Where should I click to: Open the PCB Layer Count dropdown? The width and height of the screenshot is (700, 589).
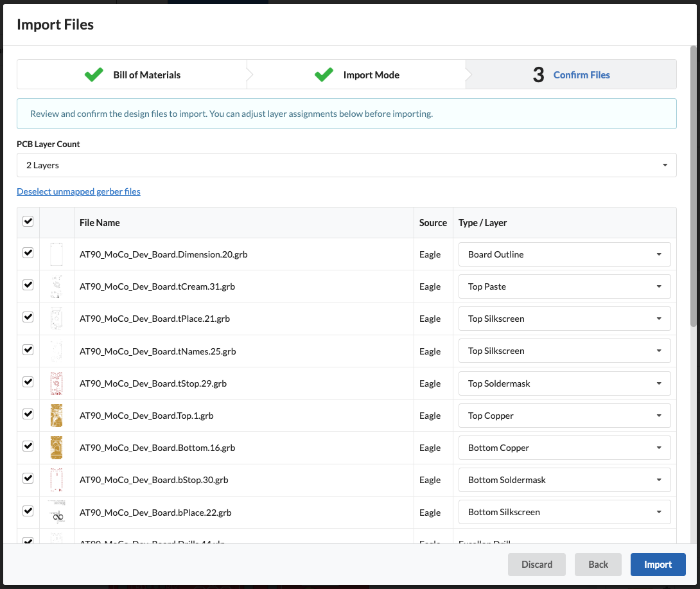tap(346, 165)
